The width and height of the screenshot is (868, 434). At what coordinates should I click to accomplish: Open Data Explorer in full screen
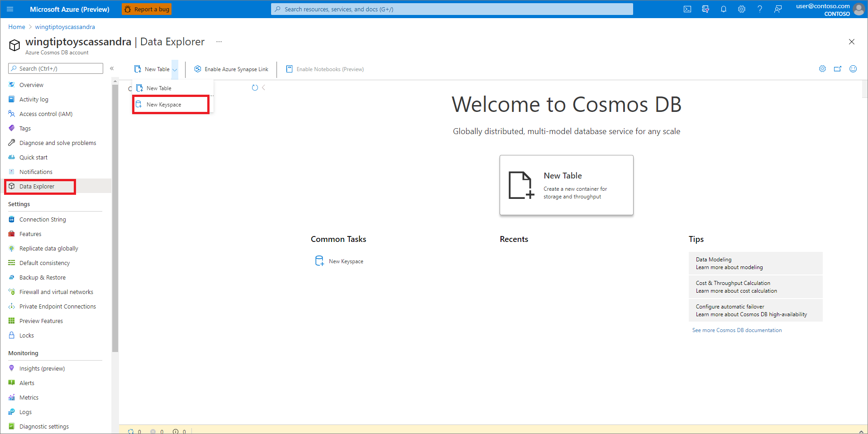tap(838, 69)
